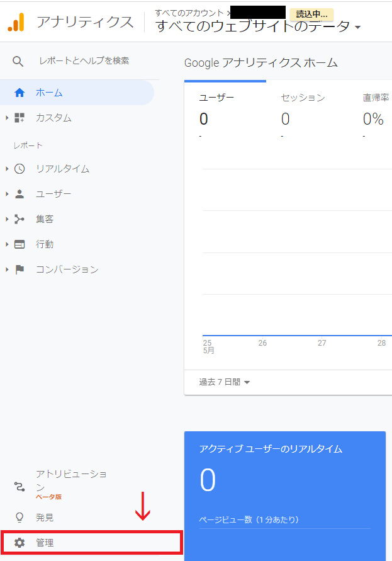This screenshot has height=561, width=392.
Task: Open 管理 admin settings
Action: click(92, 543)
